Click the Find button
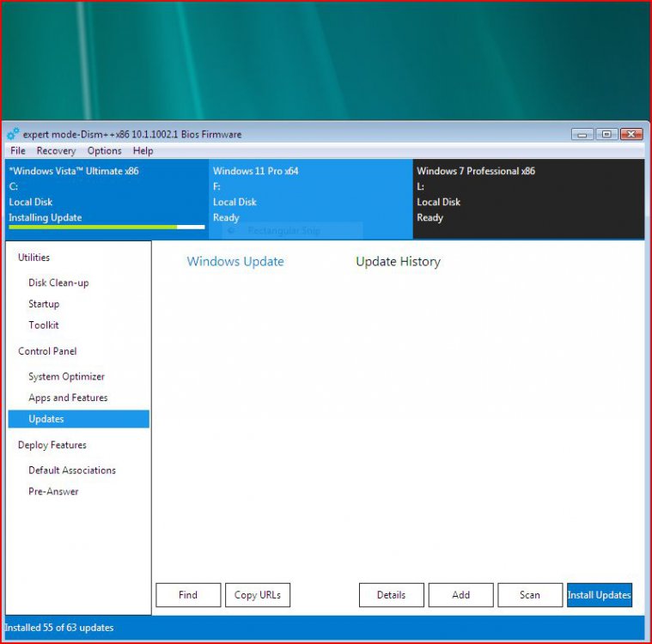This screenshot has width=652, height=644. click(188, 595)
